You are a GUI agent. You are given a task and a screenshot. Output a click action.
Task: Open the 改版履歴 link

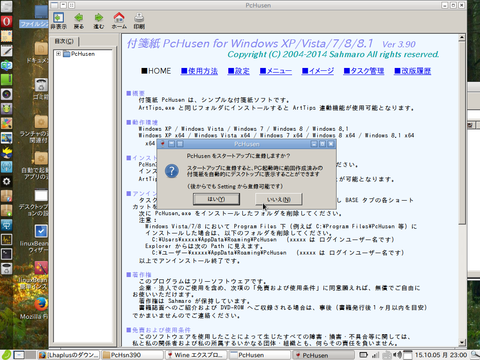point(413,71)
